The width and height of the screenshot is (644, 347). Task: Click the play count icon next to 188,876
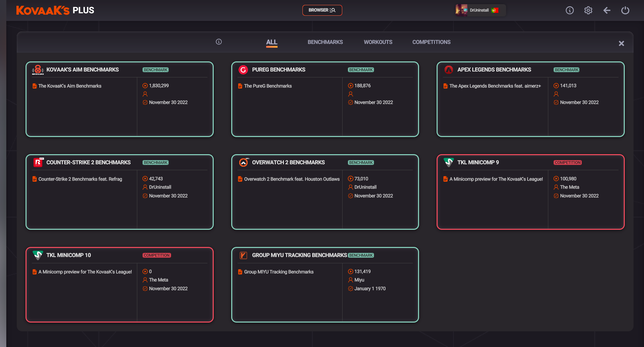tap(350, 85)
